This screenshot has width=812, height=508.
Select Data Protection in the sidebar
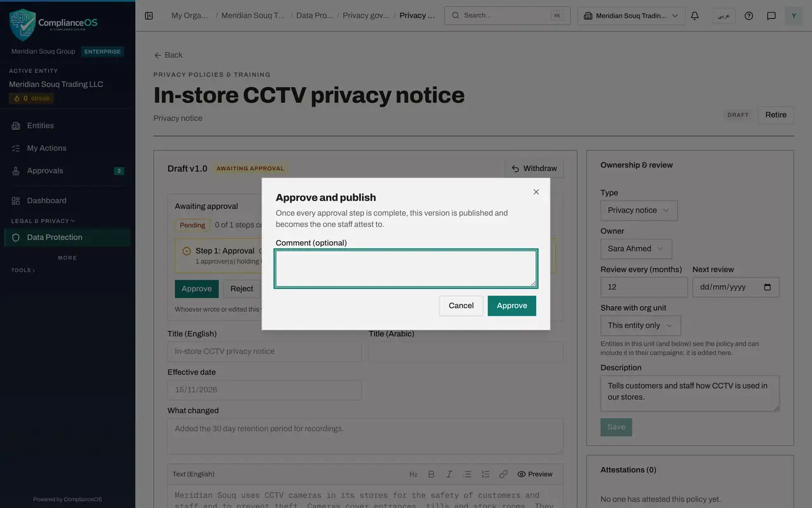[67, 237]
